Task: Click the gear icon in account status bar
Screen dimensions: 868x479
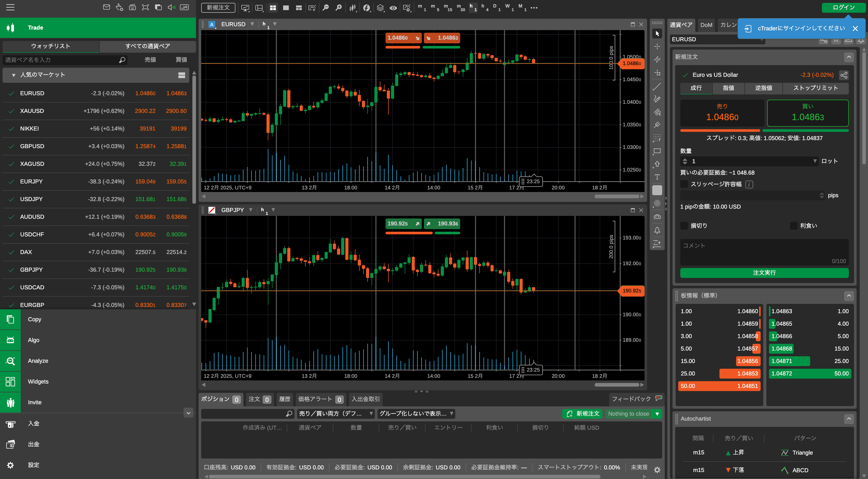Action: click(x=657, y=470)
